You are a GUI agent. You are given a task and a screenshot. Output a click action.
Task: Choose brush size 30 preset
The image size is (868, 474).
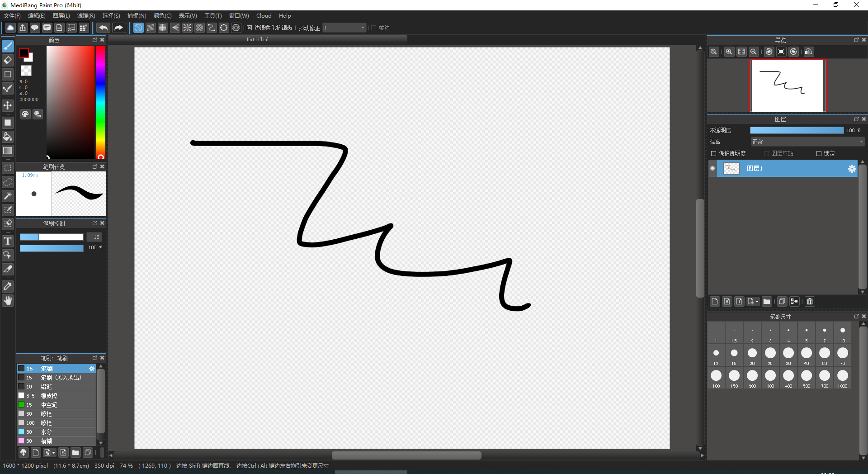coord(788,355)
